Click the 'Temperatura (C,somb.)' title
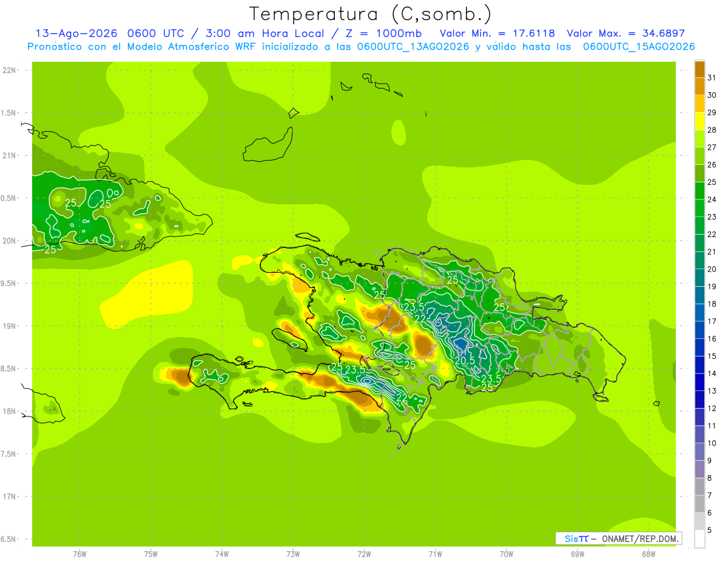The height and width of the screenshot is (562, 728). (x=371, y=13)
